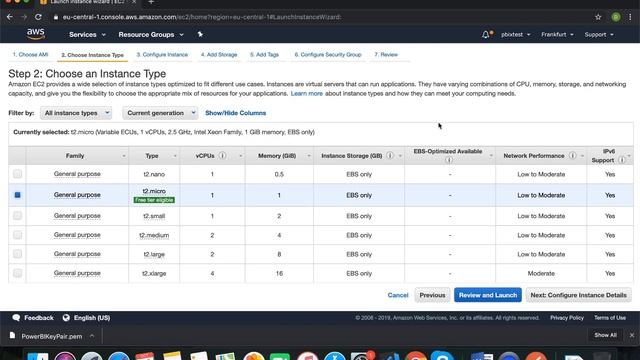The height and width of the screenshot is (360, 640).
Task: Open the Frankfurt region dropdown
Action: 557,35
